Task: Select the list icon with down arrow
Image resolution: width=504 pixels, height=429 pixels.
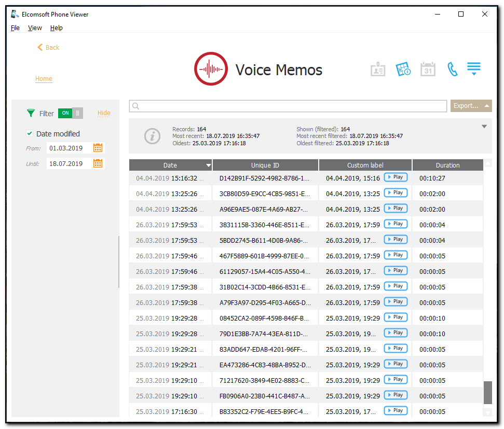Action: coord(473,68)
